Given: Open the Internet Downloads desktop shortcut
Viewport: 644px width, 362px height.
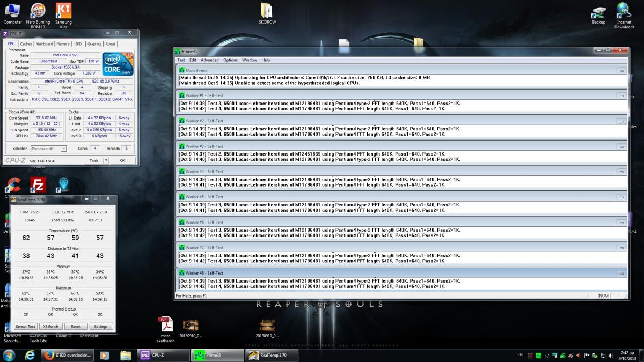Looking at the screenshot, I should pos(624,16).
